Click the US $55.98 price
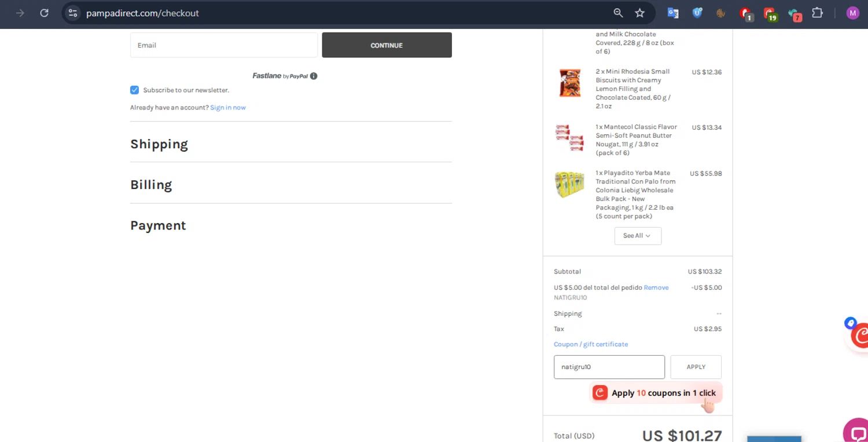 pyautogui.click(x=705, y=173)
